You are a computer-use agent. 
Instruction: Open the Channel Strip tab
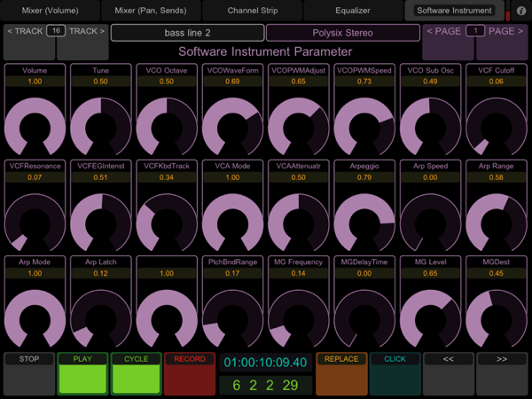click(252, 11)
